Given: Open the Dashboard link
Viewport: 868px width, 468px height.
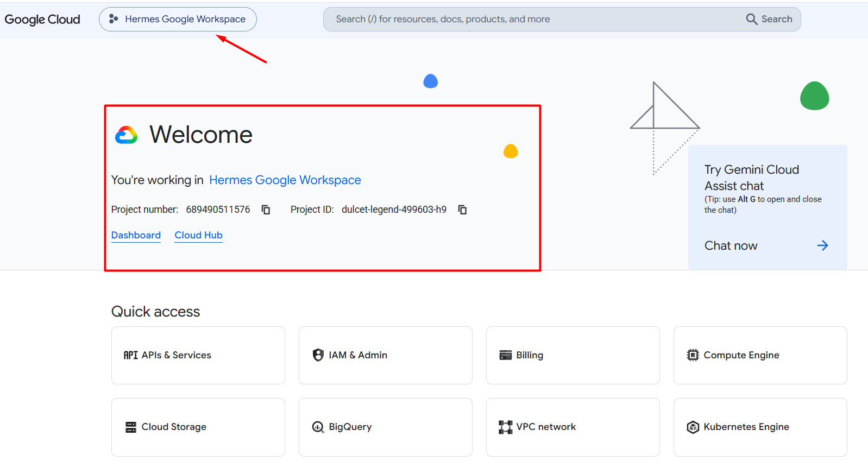Looking at the screenshot, I should click(136, 235).
